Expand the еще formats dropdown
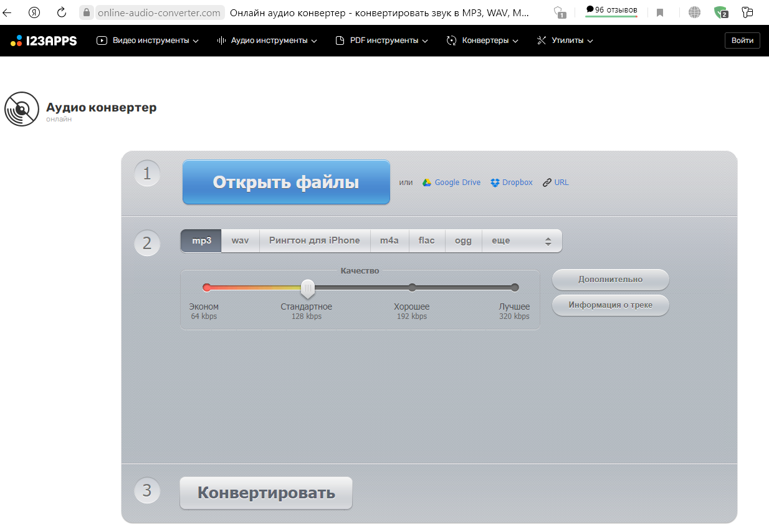Screen dimensions: 769x532 click(x=500, y=240)
